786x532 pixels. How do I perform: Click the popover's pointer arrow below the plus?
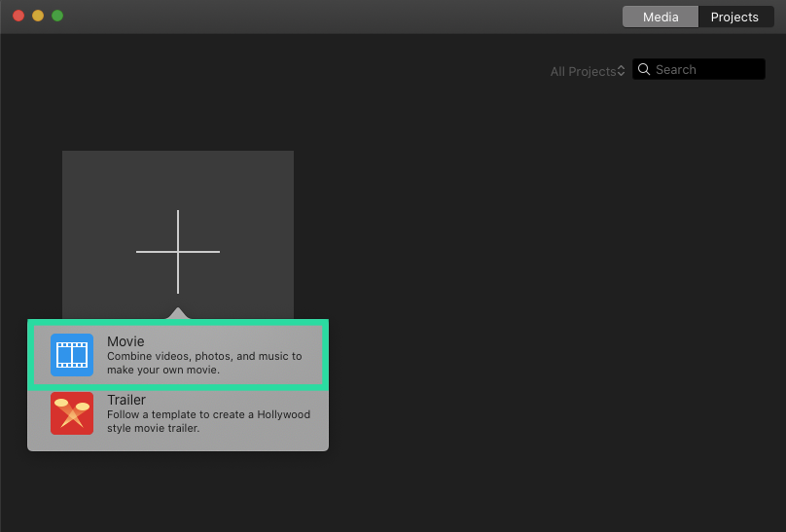(x=177, y=314)
